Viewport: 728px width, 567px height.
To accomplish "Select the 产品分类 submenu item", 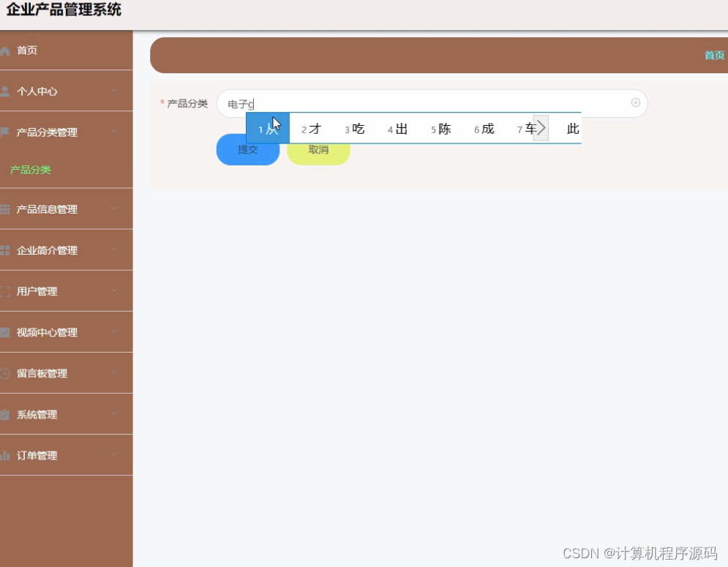I will click(x=29, y=169).
